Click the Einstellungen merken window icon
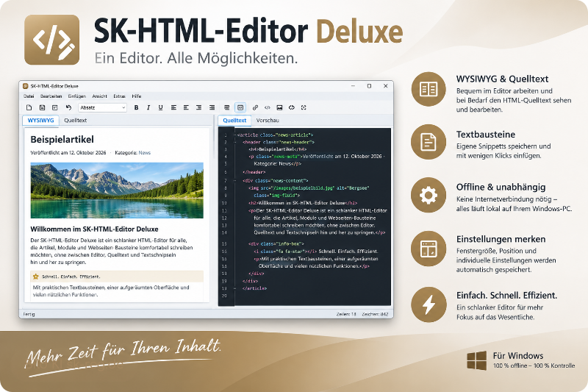This screenshot has width=588, height=392. click(x=429, y=249)
